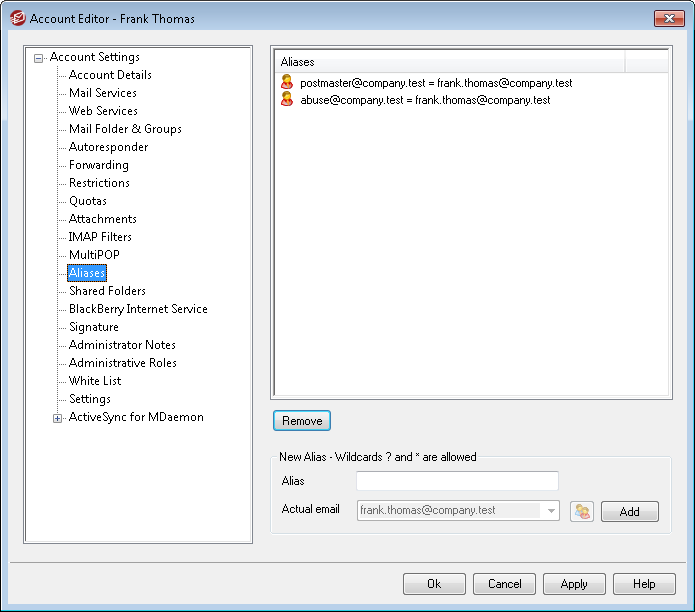695x612 pixels.
Task: Click the Remove button
Action: pyautogui.click(x=302, y=421)
